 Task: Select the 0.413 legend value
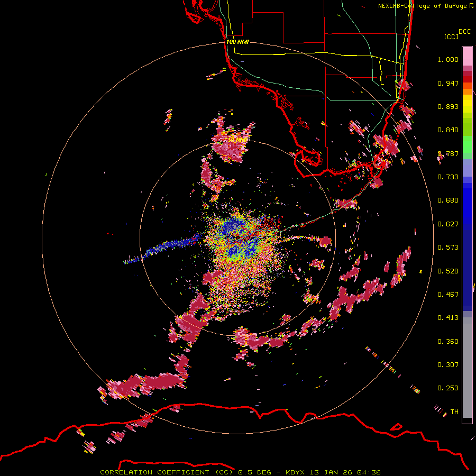pos(448,318)
